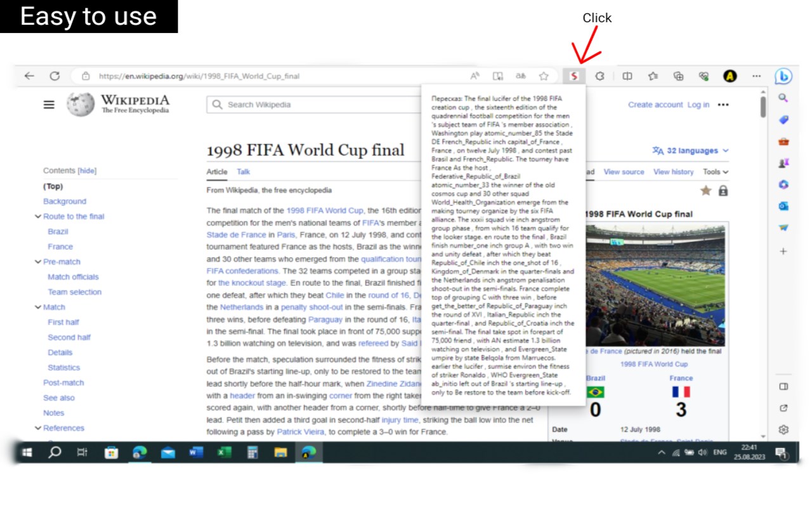Open the sidebar Drop paper plane icon

[x=783, y=228]
